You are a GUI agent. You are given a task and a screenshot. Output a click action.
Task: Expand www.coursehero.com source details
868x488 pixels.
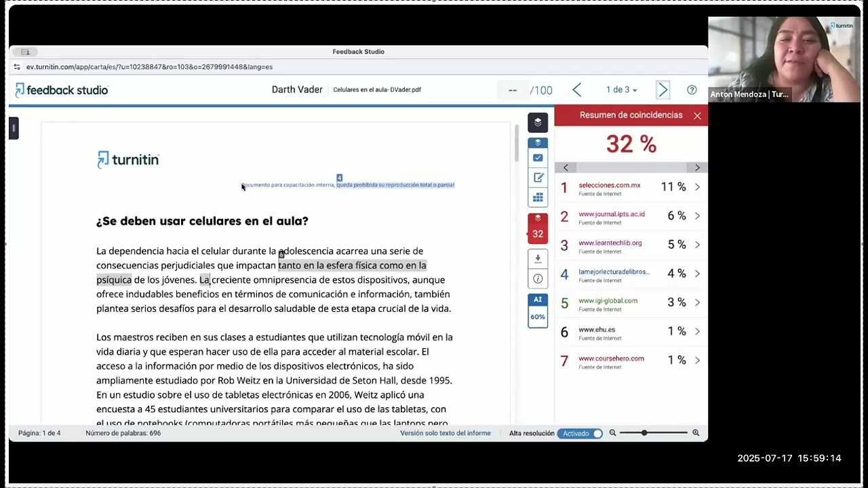697,360
